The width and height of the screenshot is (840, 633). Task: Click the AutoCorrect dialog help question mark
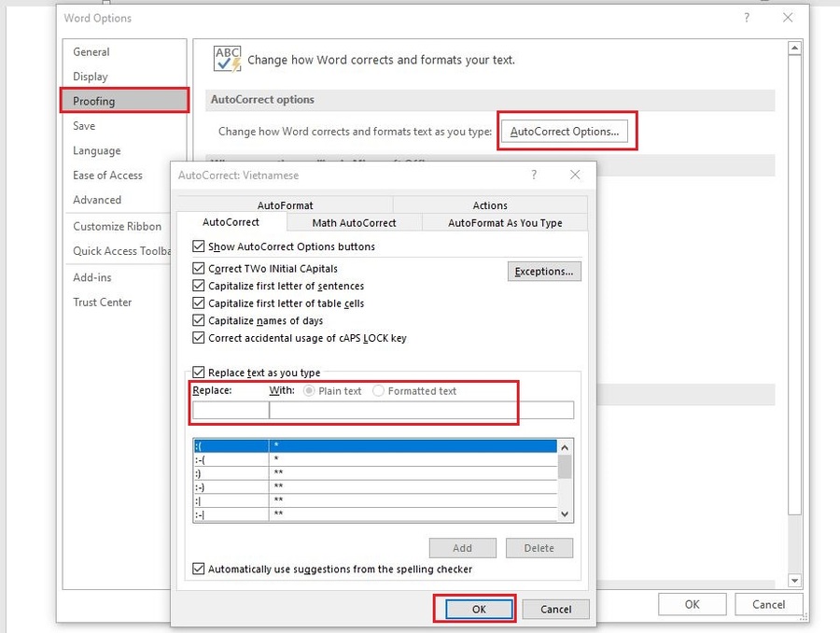click(534, 175)
